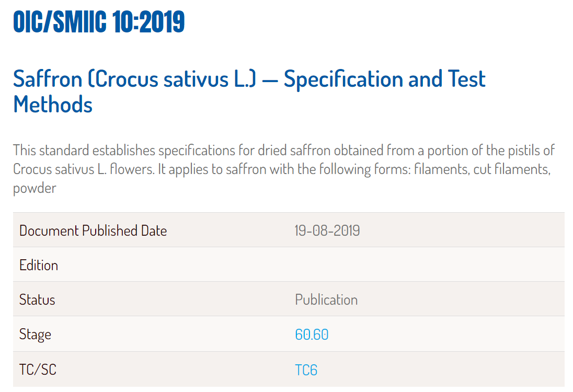Open the TC6 committee link
This screenshot has height=392, width=573.
(x=306, y=370)
